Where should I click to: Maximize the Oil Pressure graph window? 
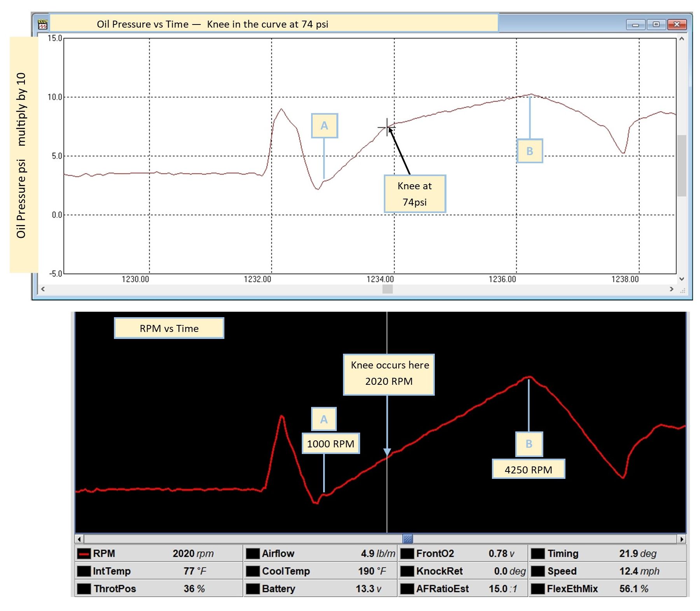[656, 24]
